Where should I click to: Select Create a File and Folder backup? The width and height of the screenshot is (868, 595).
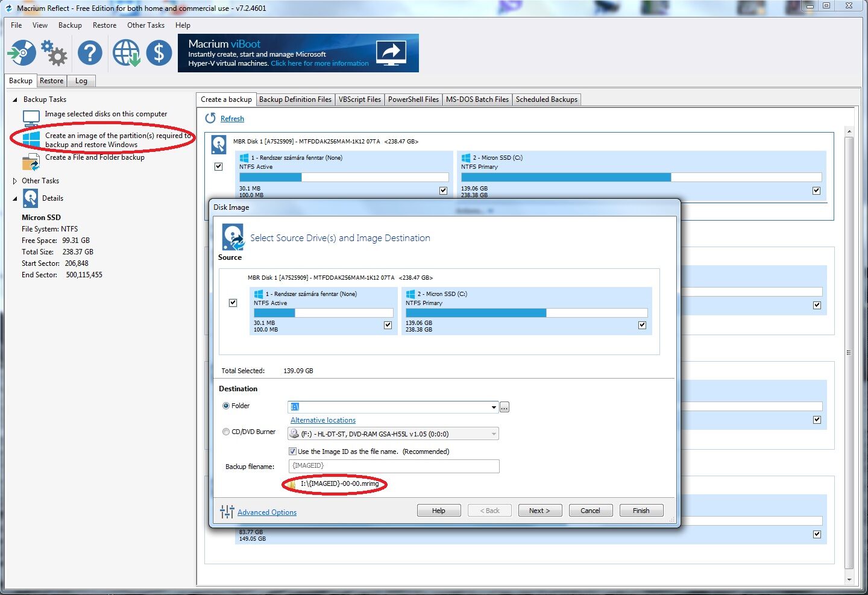coord(95,157)
